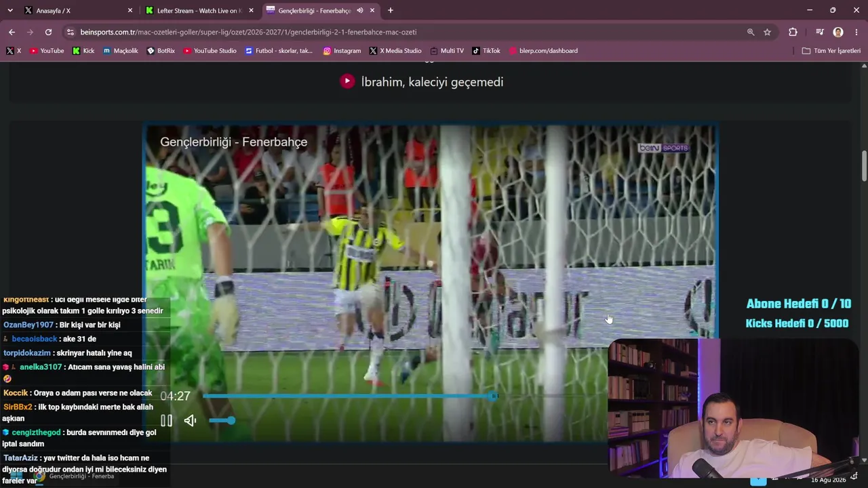This screenshot has width=868, height=488.
Task: Close the Lefter Stream tab
Action: point(251,10)
